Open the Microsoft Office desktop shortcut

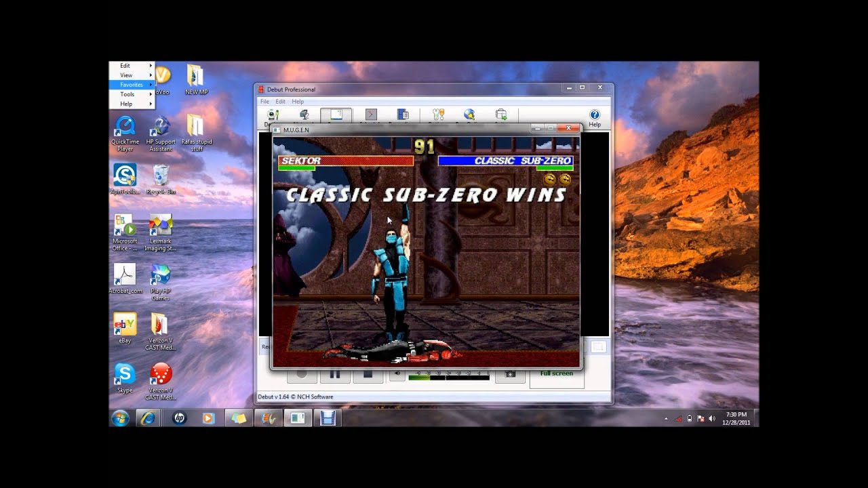coord(125,232)
